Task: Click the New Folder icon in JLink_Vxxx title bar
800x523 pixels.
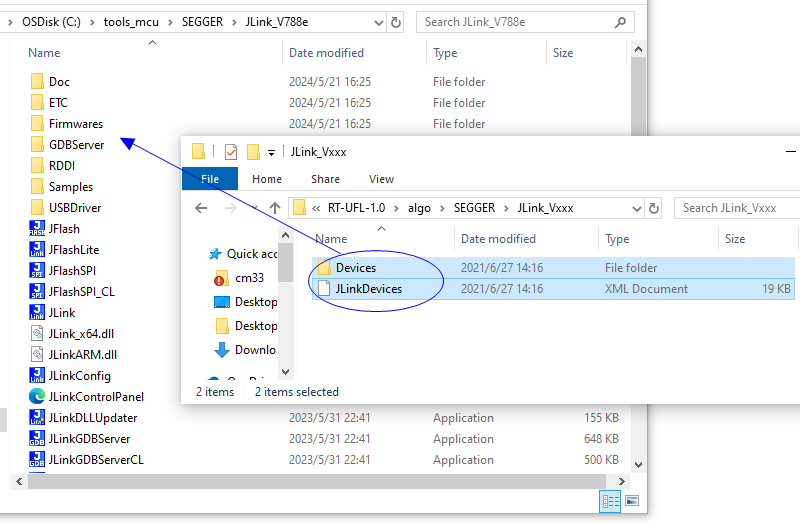Action: coord(253,152)
